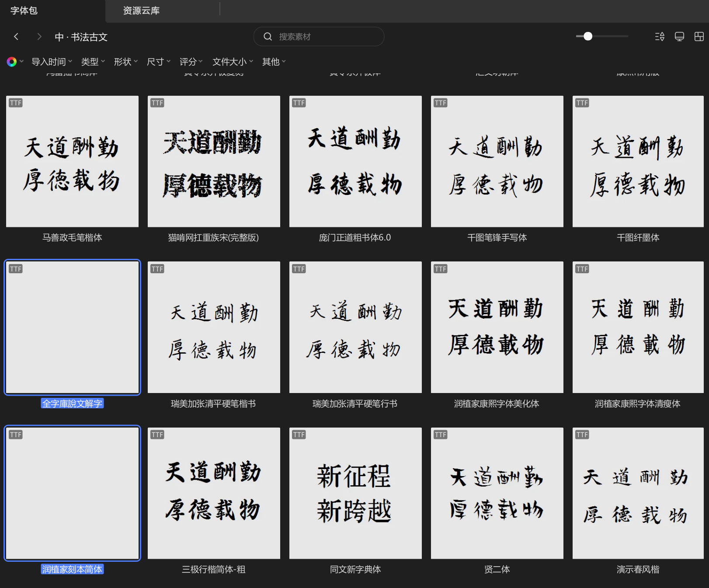This screenshot has width=709, height=588.
Task: Click TTF badge on 贤二体
Action: pos(441,435)
